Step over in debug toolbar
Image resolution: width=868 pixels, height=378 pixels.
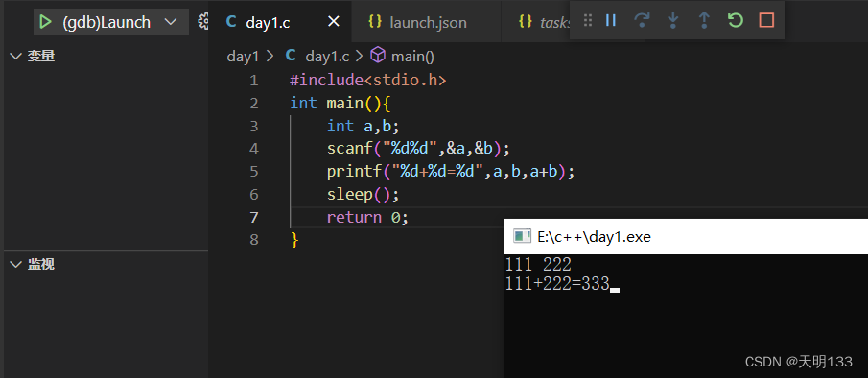[x=642, y=20]
